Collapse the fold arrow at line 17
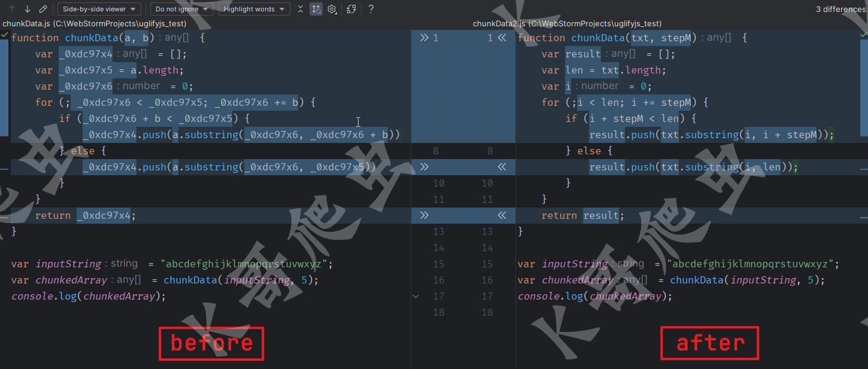868x369 pixels. point(416,296)
